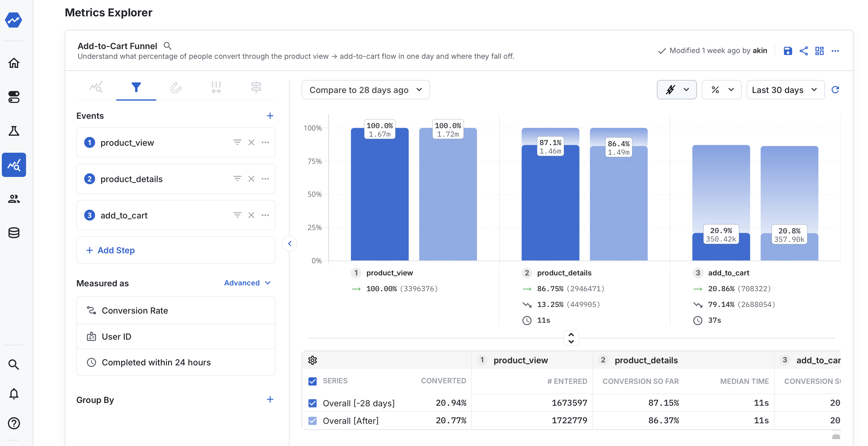Click product_details drop-off 13.25% (449905)
Image resolution: width=868 pixels, height=446 pixels.
point(568,305)
